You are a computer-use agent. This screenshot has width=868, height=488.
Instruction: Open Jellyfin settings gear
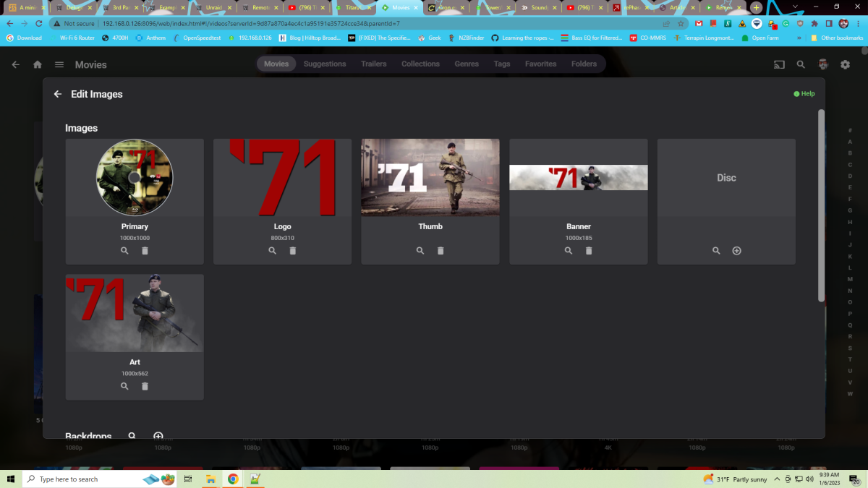point(845,64)
